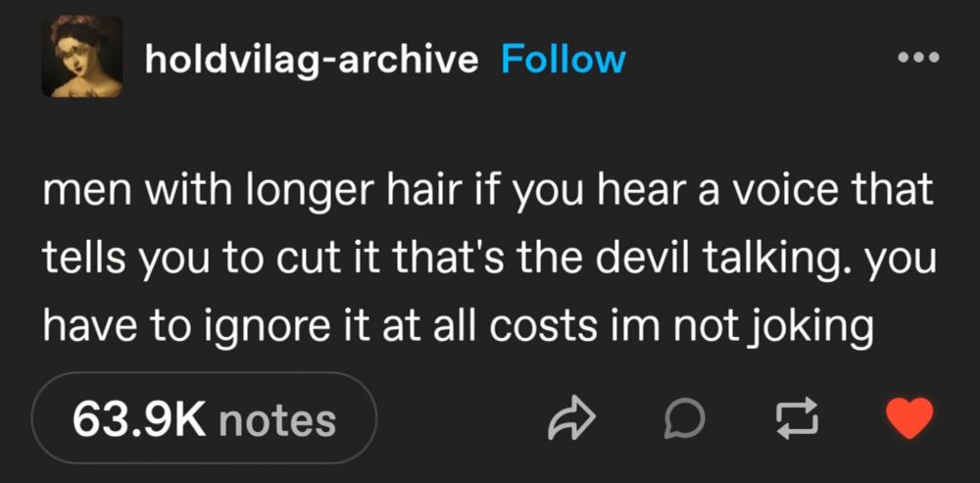Open the blogger's portrait avatar thumbnail
Viewport: 980px width, 483px height.
click(x=82, y=57)
